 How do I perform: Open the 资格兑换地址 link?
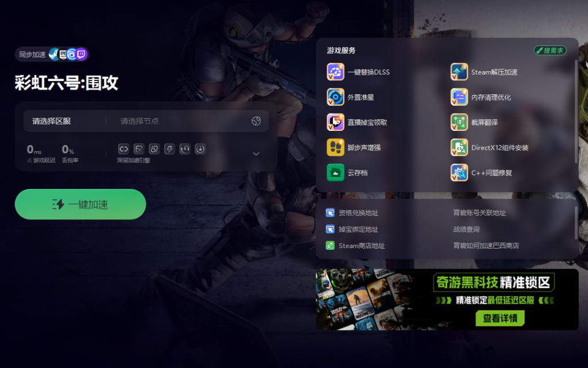(358, 213)
